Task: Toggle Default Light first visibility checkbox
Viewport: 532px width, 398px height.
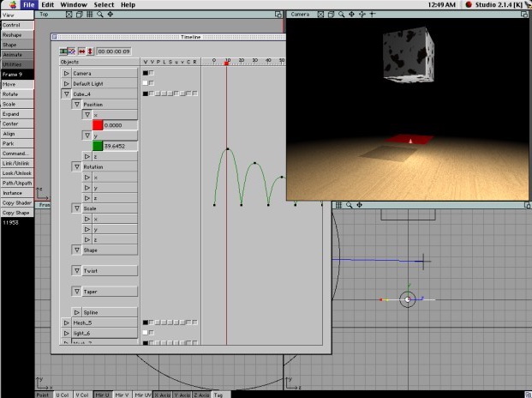Action: [x=146, y=83]
